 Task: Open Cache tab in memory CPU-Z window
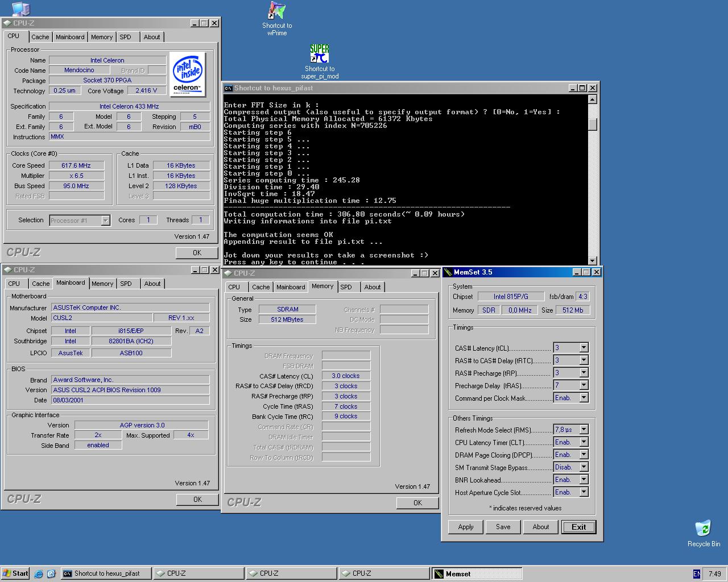(260, 287)
